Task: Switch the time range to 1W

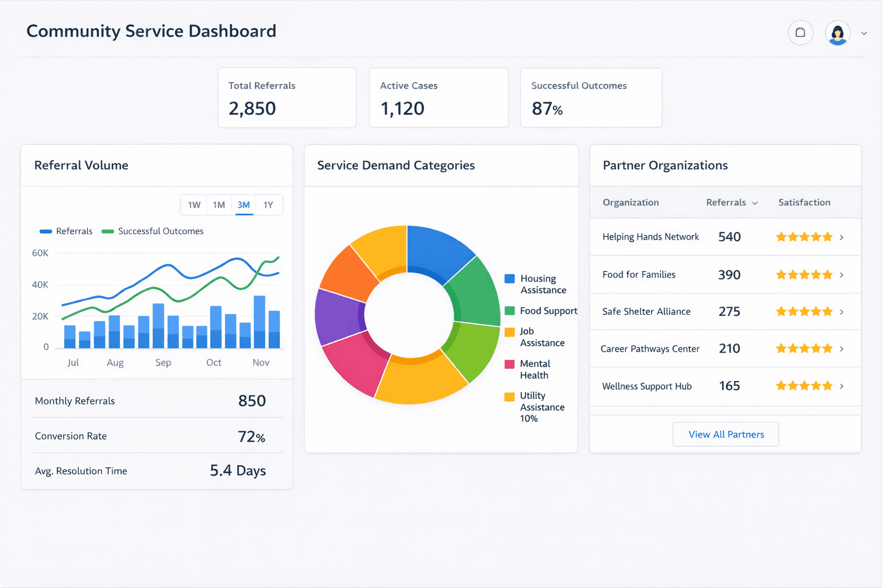Action: tap(194, 204)
